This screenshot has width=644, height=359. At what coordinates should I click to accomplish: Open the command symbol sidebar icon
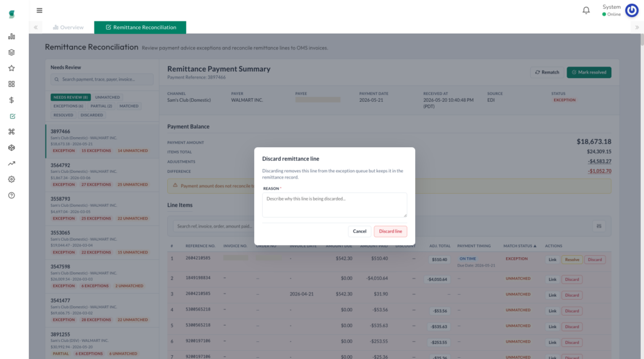[x=11, y=132]
